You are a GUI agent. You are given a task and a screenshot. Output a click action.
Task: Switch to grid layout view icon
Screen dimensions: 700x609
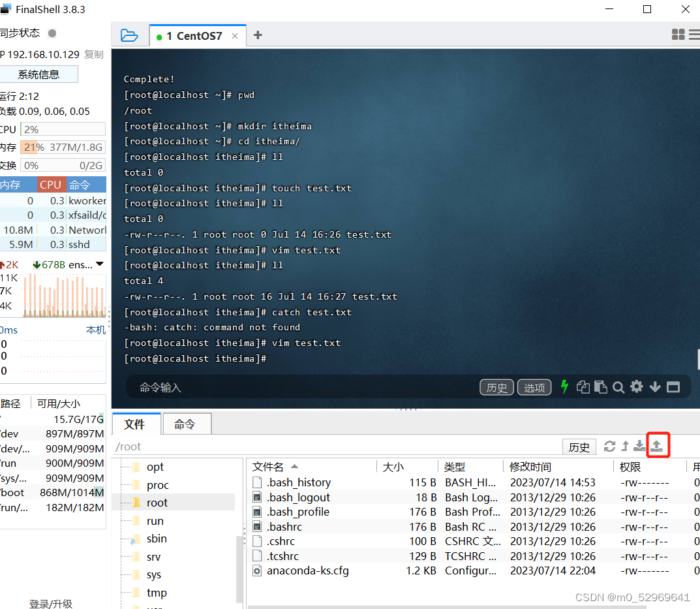click(678, 35)
